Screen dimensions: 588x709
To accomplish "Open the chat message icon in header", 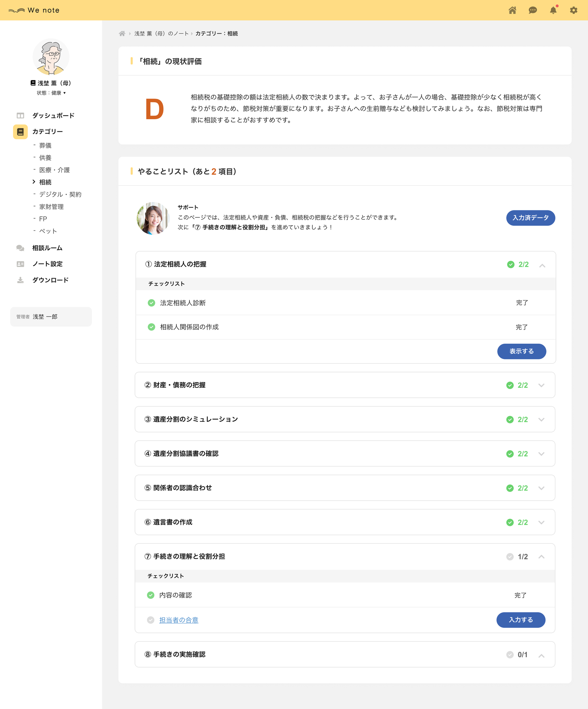I will (533, 10).
